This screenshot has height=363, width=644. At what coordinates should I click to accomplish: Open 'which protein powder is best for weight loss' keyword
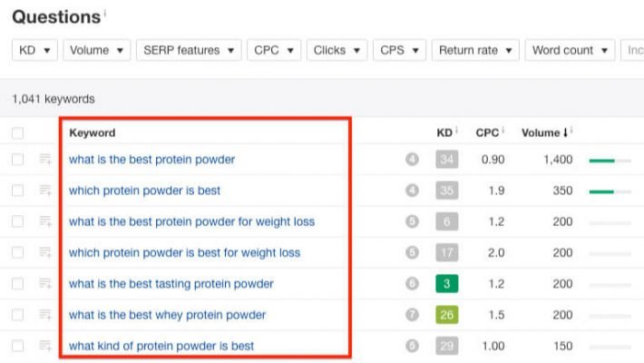184,253
